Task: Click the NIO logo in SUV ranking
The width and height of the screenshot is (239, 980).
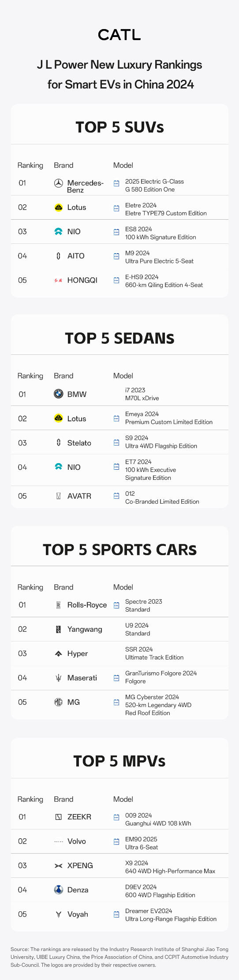Action: [58, 232]
